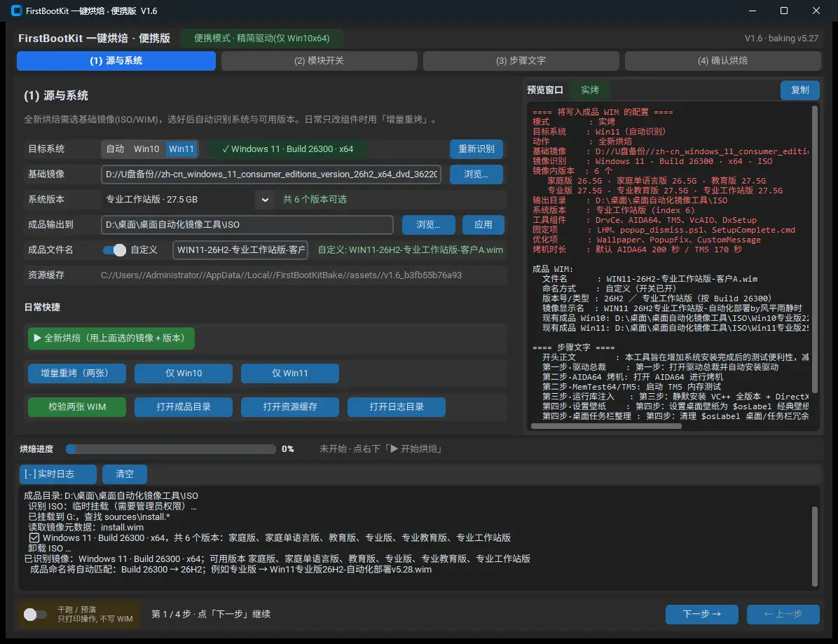Click the 打开日志目录 button

396,406
